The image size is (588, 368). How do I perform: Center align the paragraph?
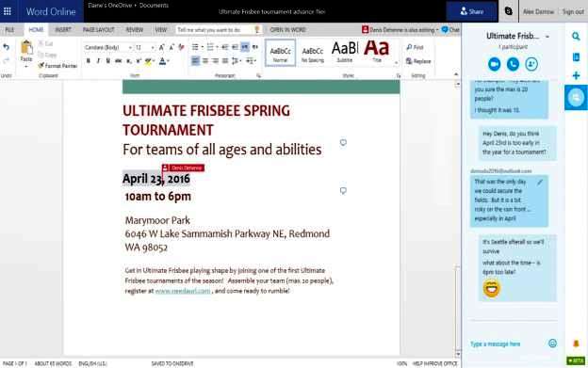[205, 61]
